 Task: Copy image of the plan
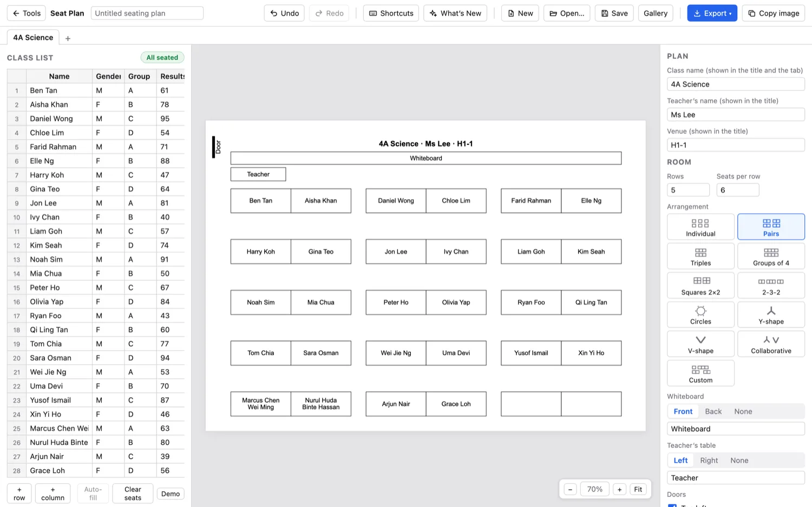[773, 13]
